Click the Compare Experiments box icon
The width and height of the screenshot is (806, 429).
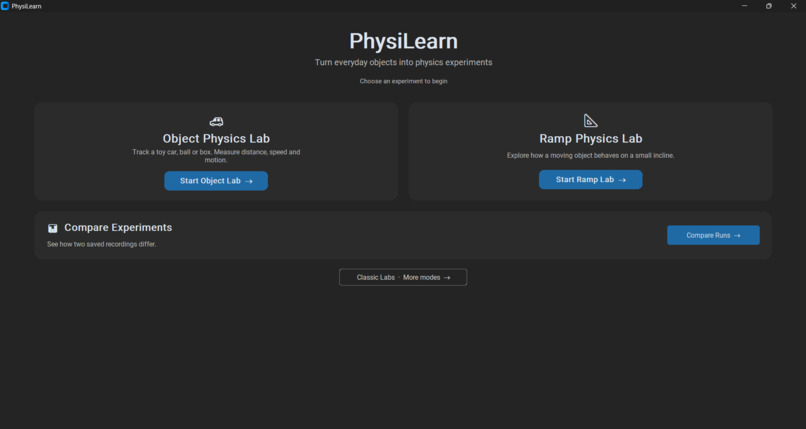click(x=52, y=228)
